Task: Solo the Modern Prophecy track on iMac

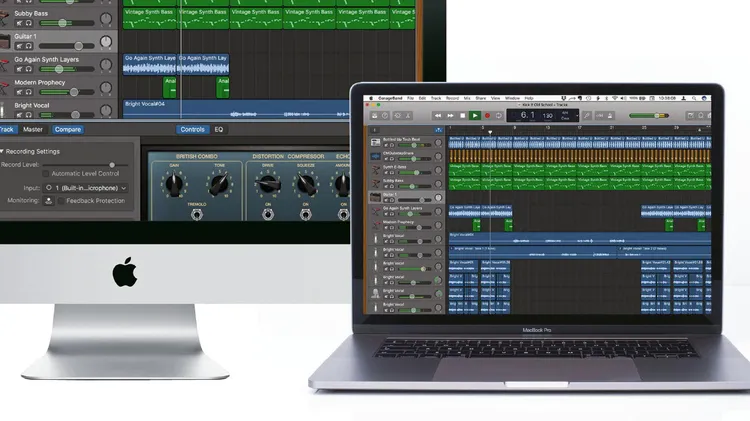Action: (28, 92)
